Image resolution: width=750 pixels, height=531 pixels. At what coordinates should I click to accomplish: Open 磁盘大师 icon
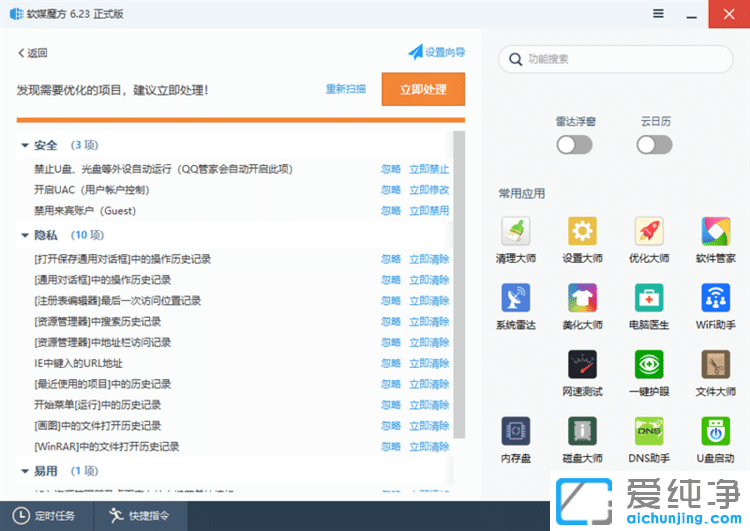[582, 431]
